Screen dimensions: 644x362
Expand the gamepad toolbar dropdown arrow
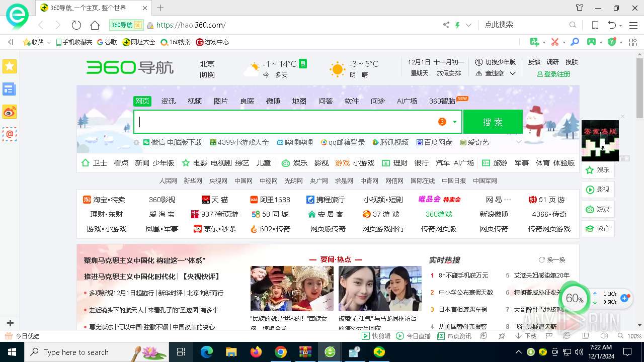point(601,42)
